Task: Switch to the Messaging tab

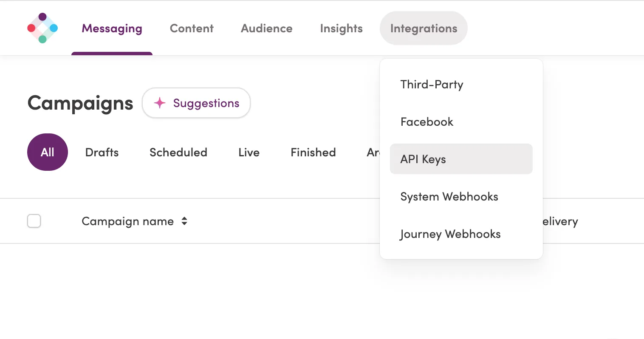Action: 112,28
